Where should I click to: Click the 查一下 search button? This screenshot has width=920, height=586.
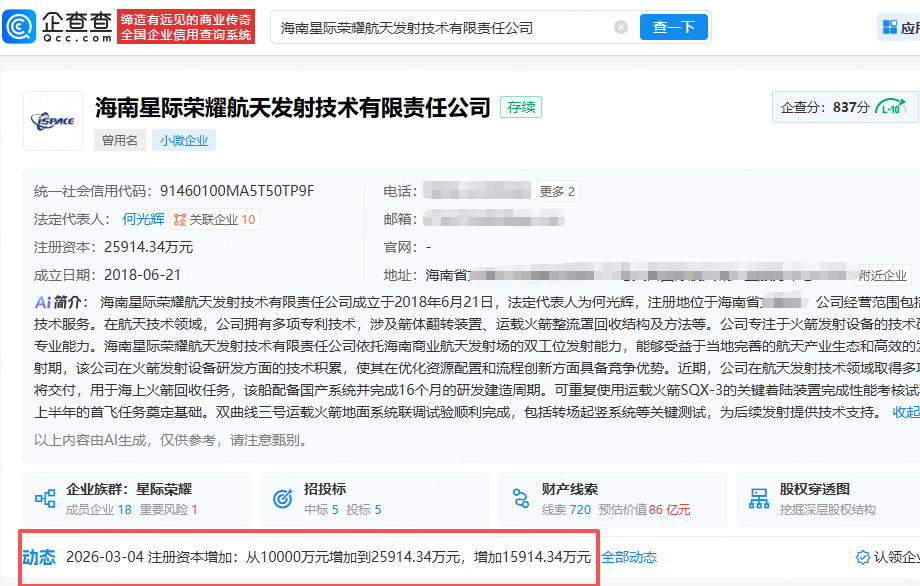click(674, 27)
